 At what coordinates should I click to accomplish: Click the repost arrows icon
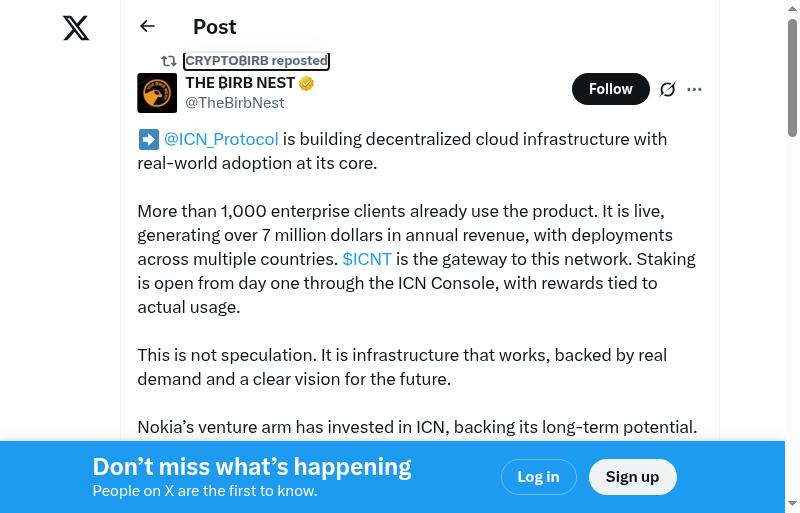pyautogui.click(x=169, y=61)
